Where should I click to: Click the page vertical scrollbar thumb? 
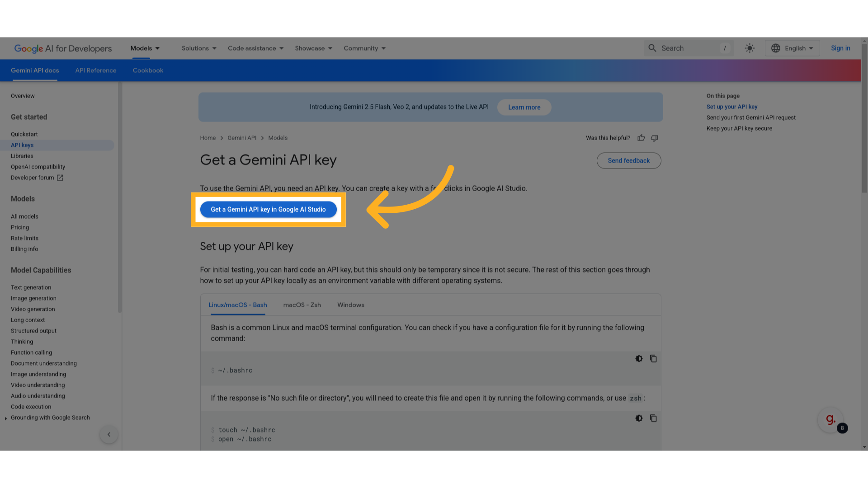[864, 118]
